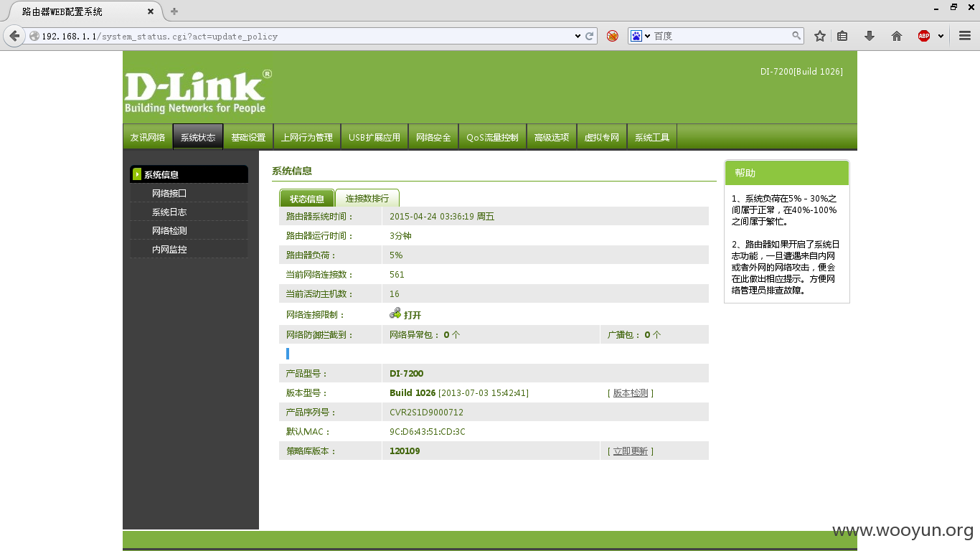Image resolution: width=980 pixels, height=551 pixels.
Task: Open a new tab with the plus button
Action: (174, 11)
